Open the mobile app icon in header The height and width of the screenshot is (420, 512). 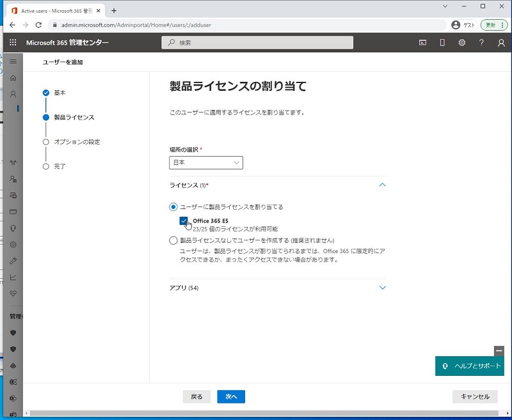pos(442,42)
